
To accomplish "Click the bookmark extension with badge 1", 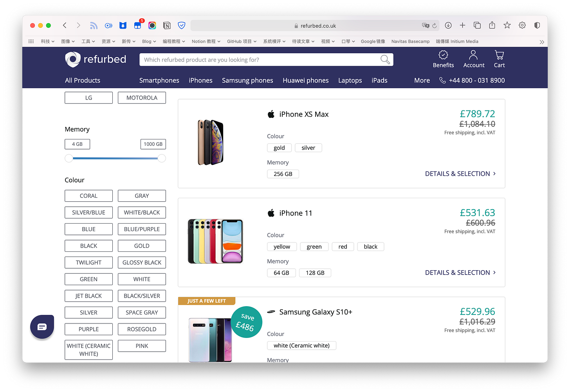I will [x=138, y=25].
